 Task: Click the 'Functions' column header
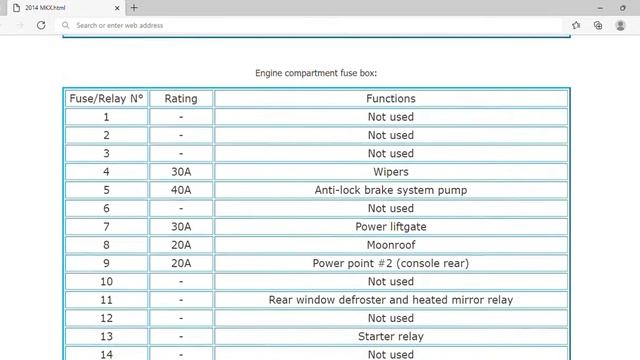click(x=391, y=98)
